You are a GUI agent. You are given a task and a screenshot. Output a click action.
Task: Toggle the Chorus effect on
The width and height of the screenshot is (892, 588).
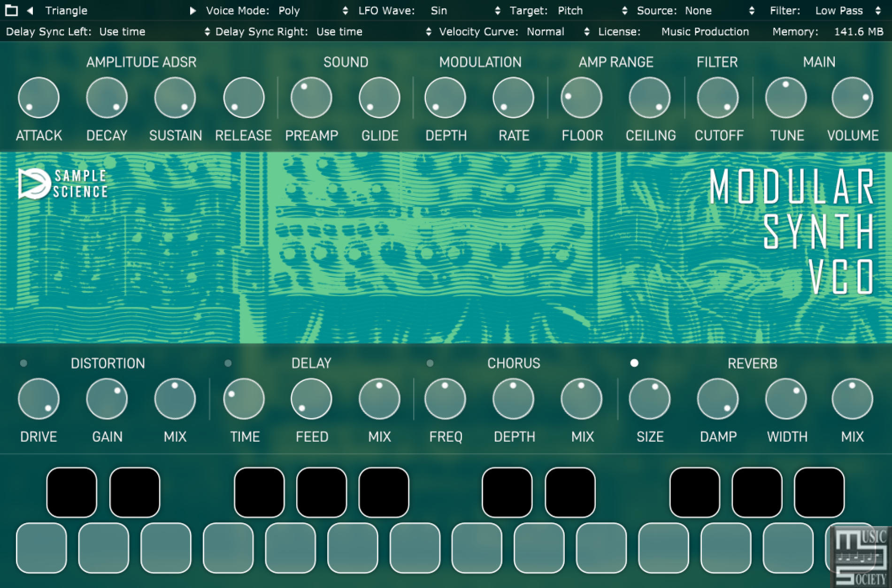coord(430,363)
